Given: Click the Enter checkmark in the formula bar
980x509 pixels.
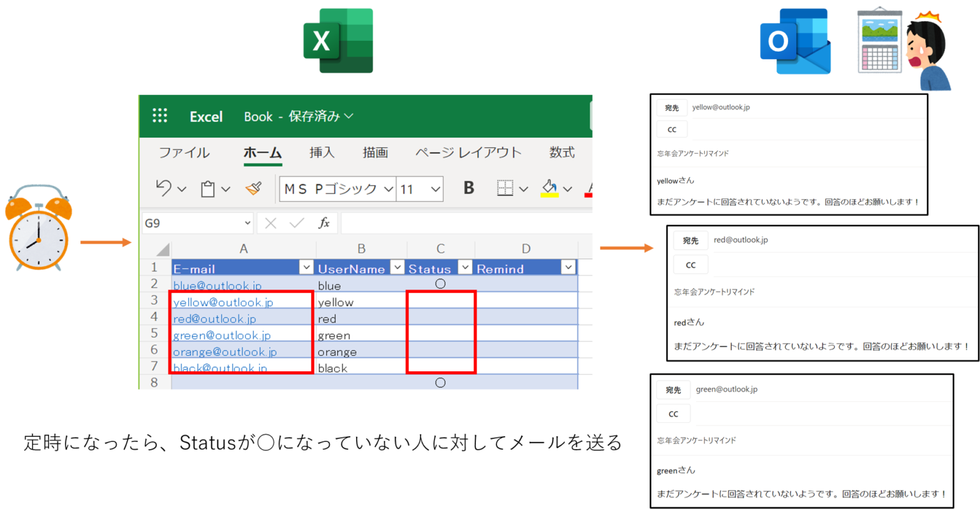Looking at the screenshot, I should click(x=295, y=223).
